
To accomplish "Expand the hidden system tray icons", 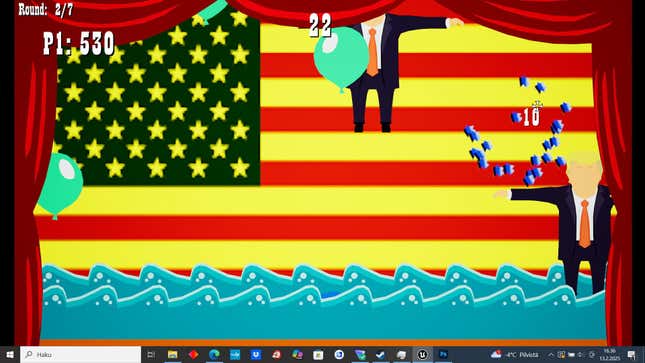I will (x=551, y=354).
